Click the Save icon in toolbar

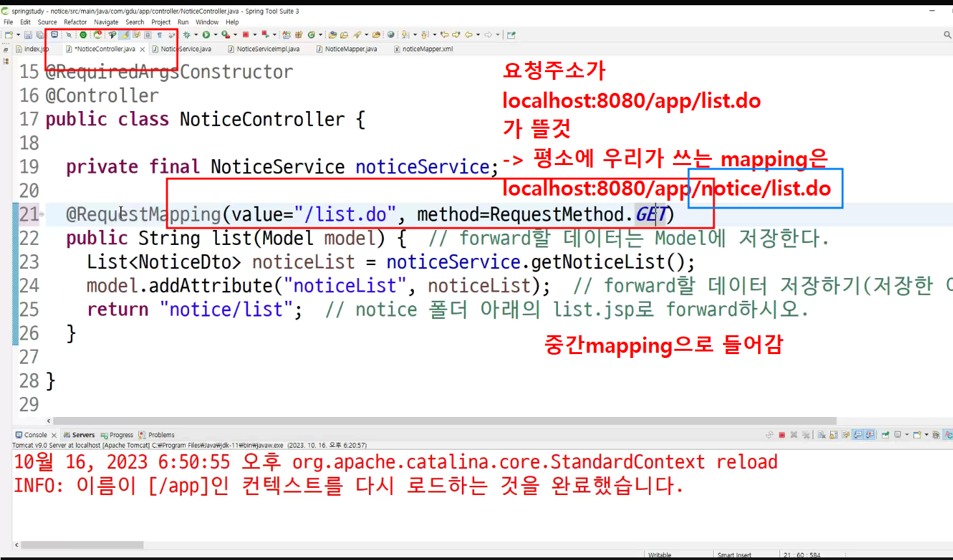click(28, 35)
